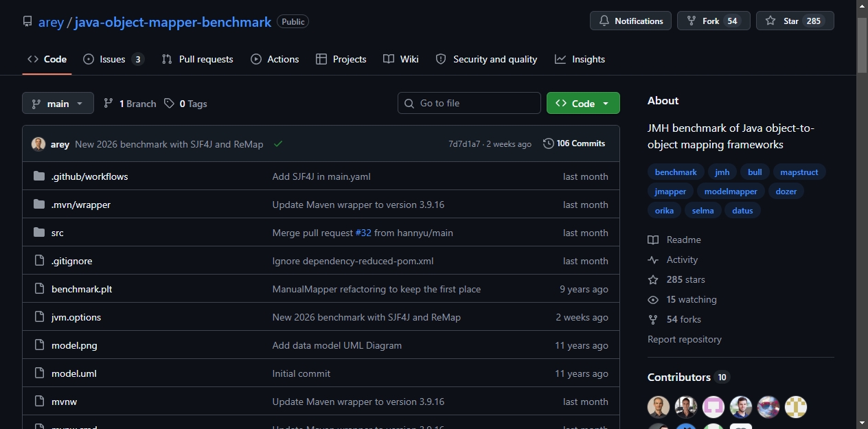
Task: Click arey's avatar in latest commit row
Action: [38, 144]
